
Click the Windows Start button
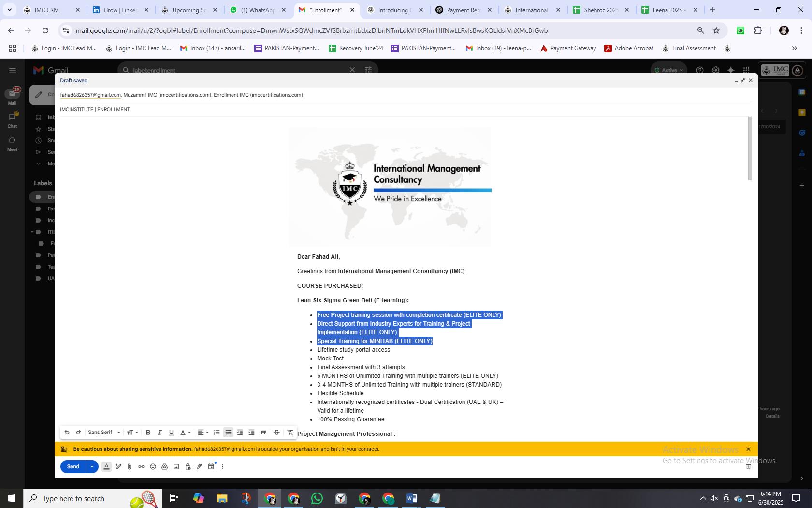(12, 498)
